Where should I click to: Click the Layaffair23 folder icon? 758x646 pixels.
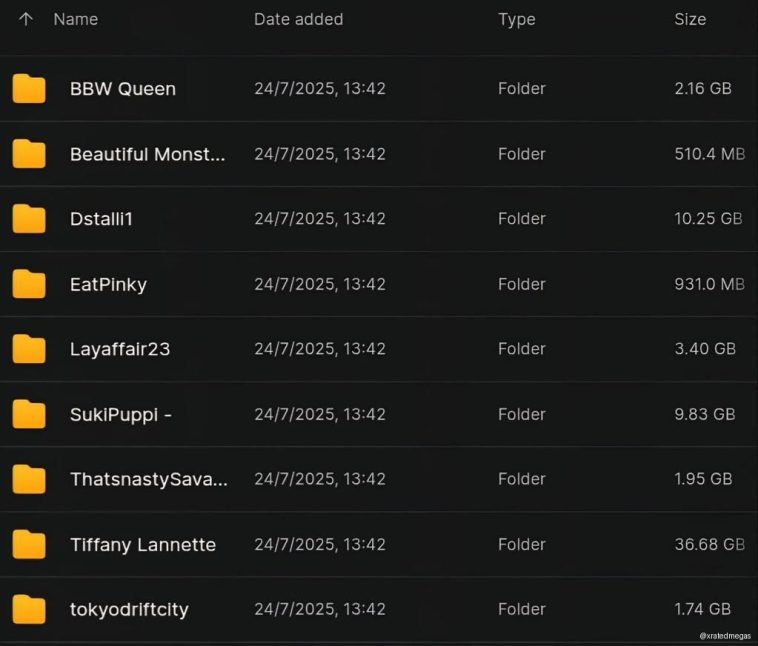pos(29,349)
